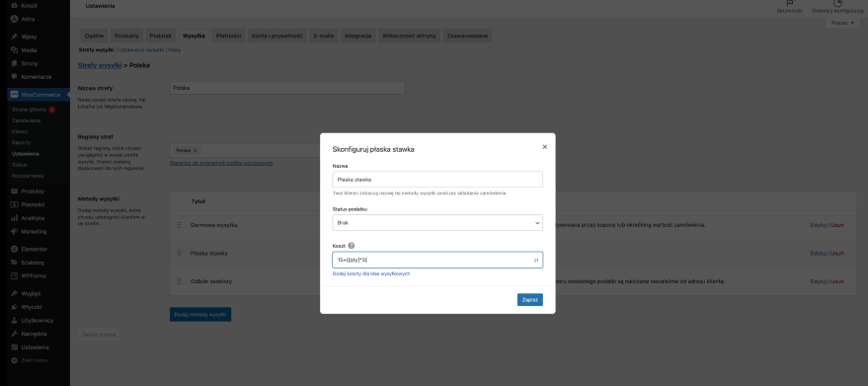The image size is (868, 386).
Task: Open the Konta i prywatność tab
Action: pyautogui.click(x=277, y=36)
